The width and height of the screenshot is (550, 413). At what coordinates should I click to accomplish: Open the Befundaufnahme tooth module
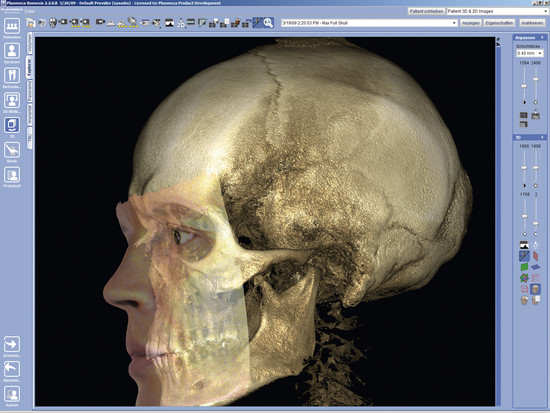(x=12, y=76)
